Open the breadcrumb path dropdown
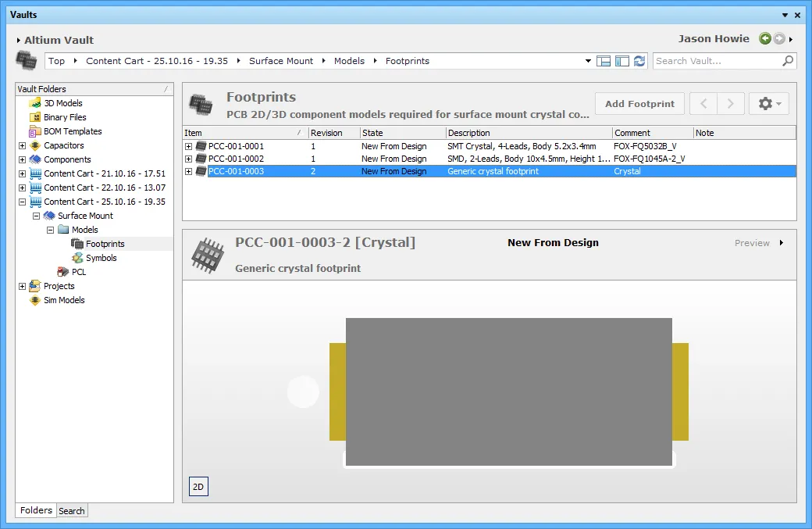Screen dimensions: 812x529 [588, 61]
